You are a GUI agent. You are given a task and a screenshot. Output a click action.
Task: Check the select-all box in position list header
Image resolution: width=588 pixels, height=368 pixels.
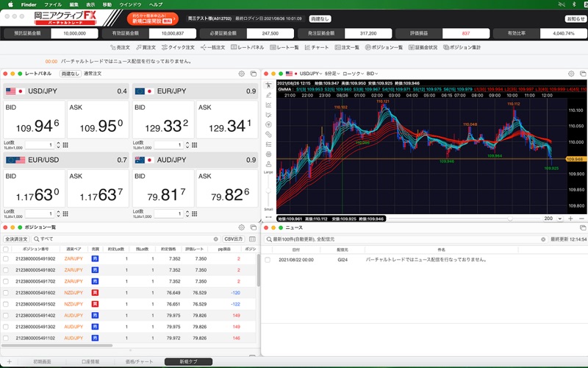(x=6, y=250)
